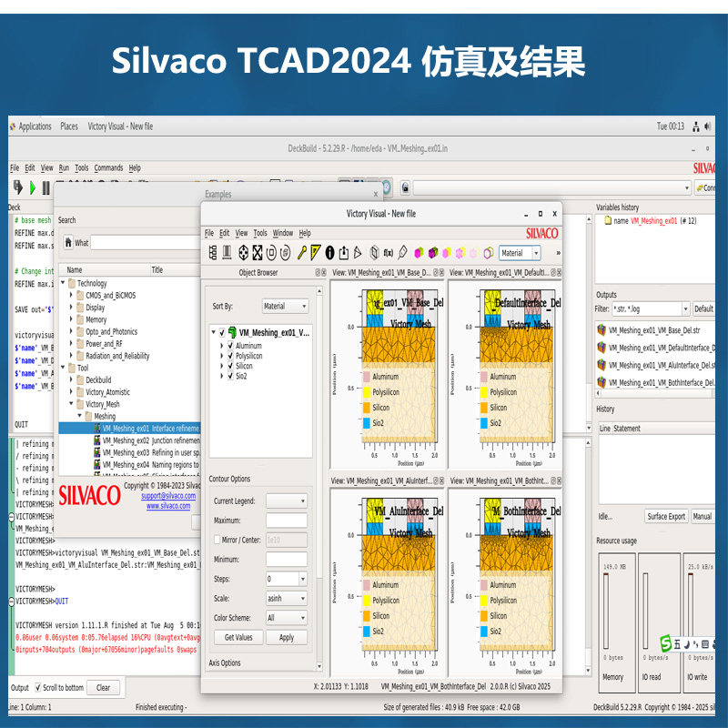Open the info (i) tool in Victory Visual
The image size is (728, 728).
(329, 253)
